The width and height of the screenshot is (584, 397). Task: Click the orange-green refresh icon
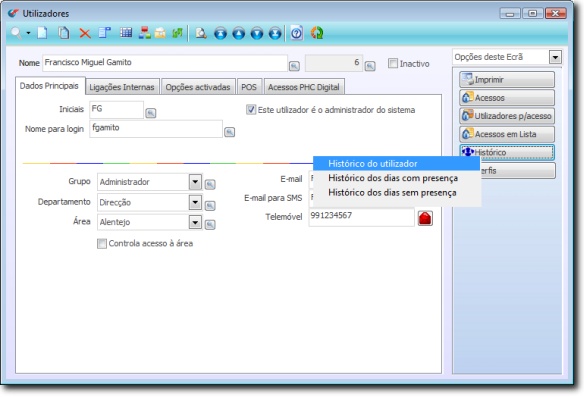click(x=317, y=33)
